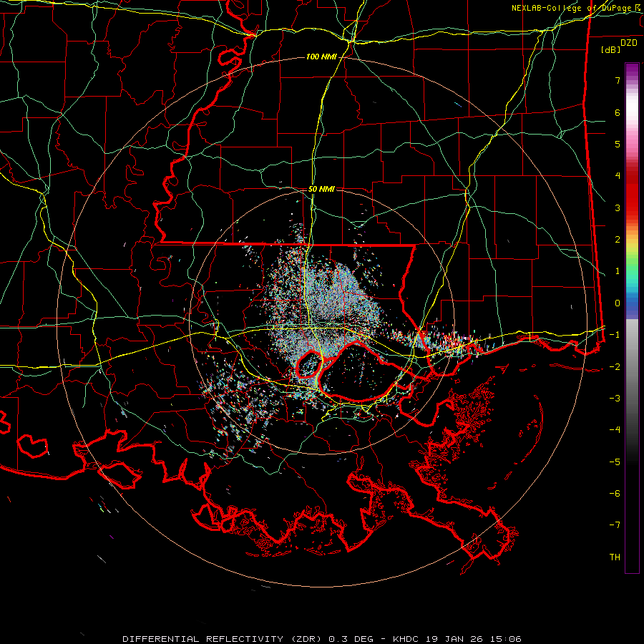Click the 5 value on color scale
The image size is (644, 644).
coord(618,144)
